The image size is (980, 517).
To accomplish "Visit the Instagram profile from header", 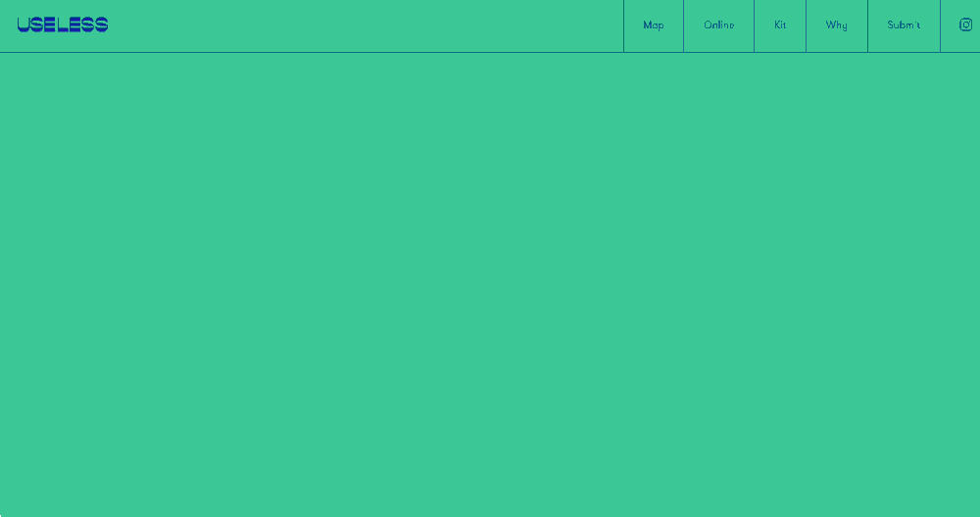I will pos(965,24).
